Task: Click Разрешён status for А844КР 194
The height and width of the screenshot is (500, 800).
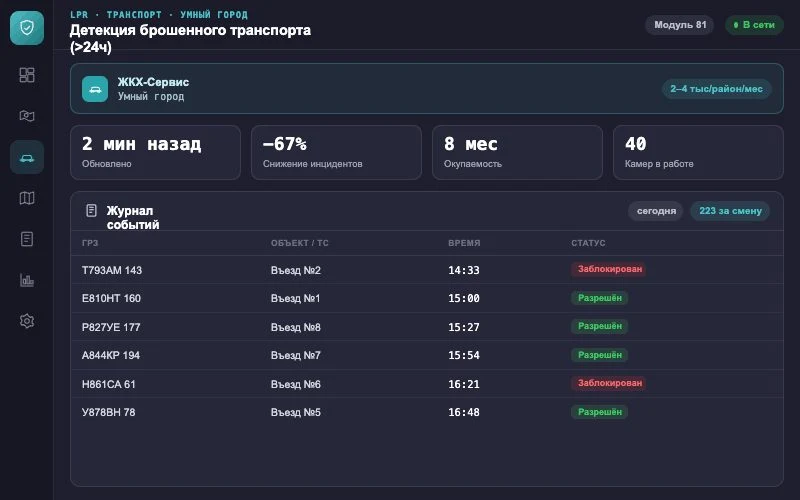Action: point(599,355)
